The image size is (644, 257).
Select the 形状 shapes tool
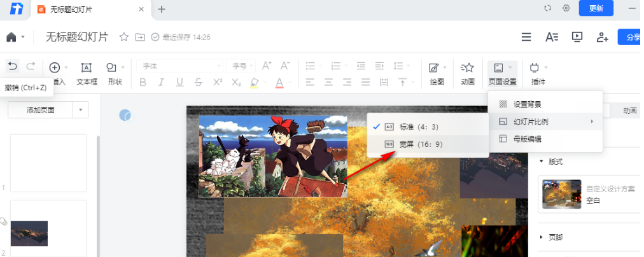pos(115,73)
